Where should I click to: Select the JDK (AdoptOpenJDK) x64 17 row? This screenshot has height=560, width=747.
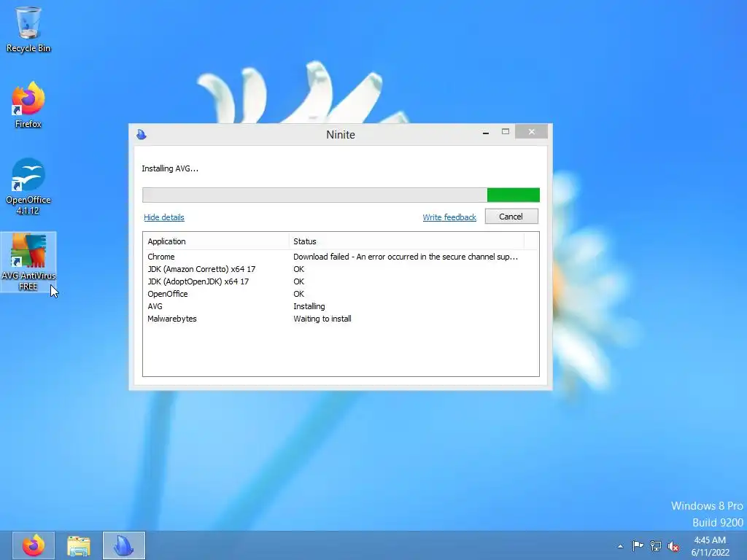341,281
